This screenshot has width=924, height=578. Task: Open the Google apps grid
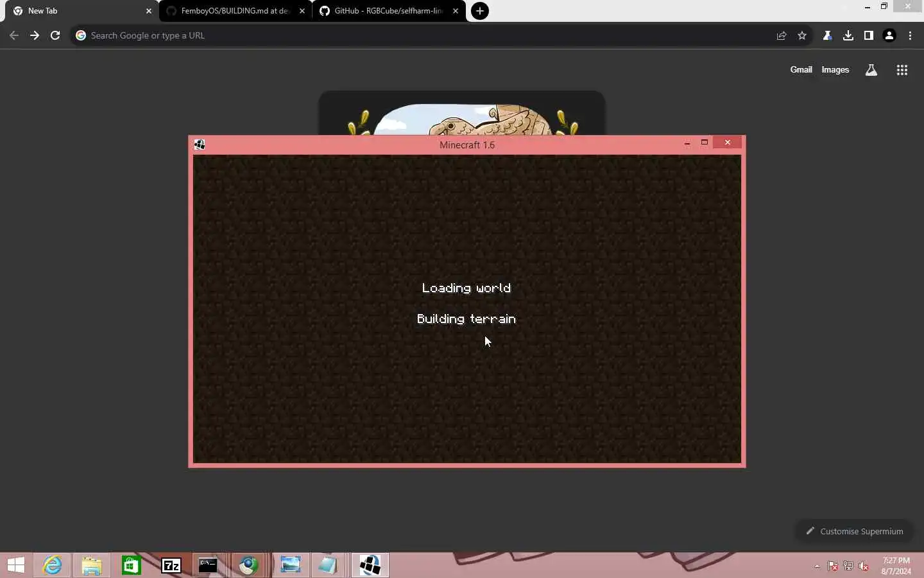click(902, 71)
